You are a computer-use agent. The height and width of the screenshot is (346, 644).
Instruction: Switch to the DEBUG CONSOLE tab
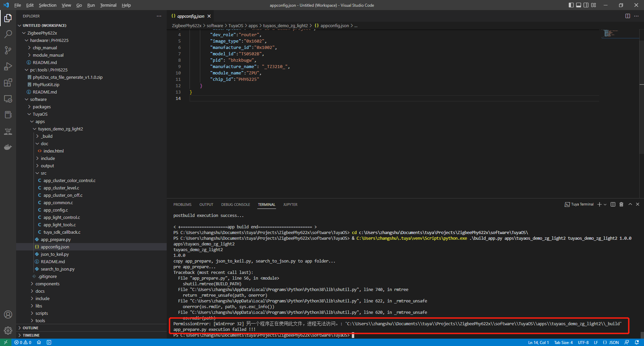pos(235,205)
